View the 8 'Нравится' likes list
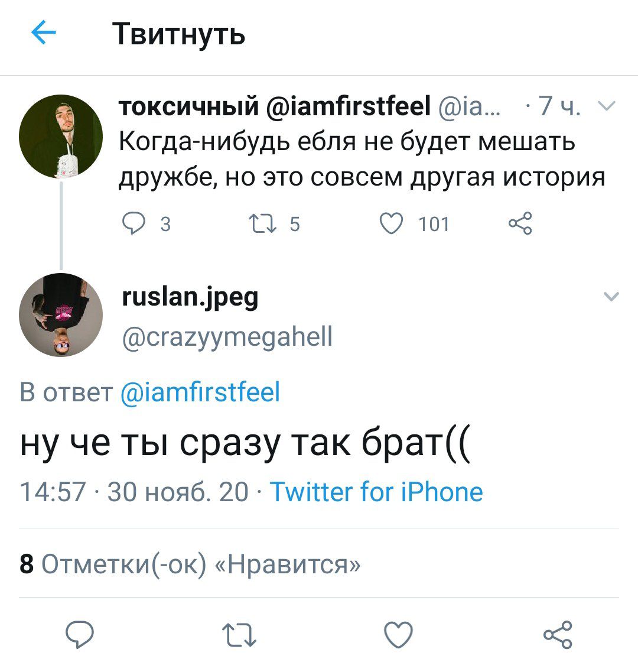The image size is (638, 672). (190, 564)
